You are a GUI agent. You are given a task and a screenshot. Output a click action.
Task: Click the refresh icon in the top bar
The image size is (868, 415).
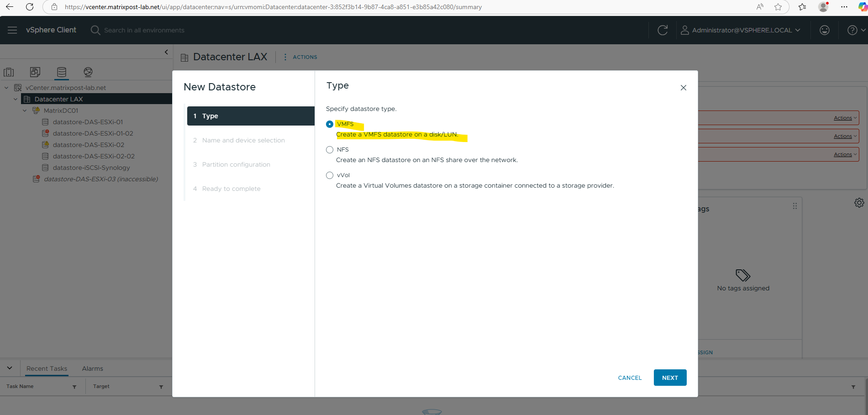[663, 30]
